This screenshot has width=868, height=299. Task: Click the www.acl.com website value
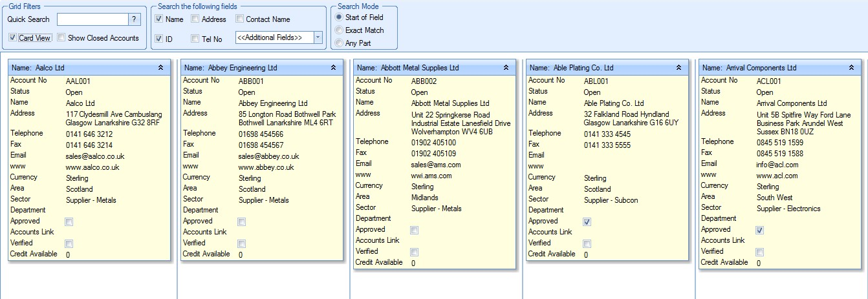point(777,176)
